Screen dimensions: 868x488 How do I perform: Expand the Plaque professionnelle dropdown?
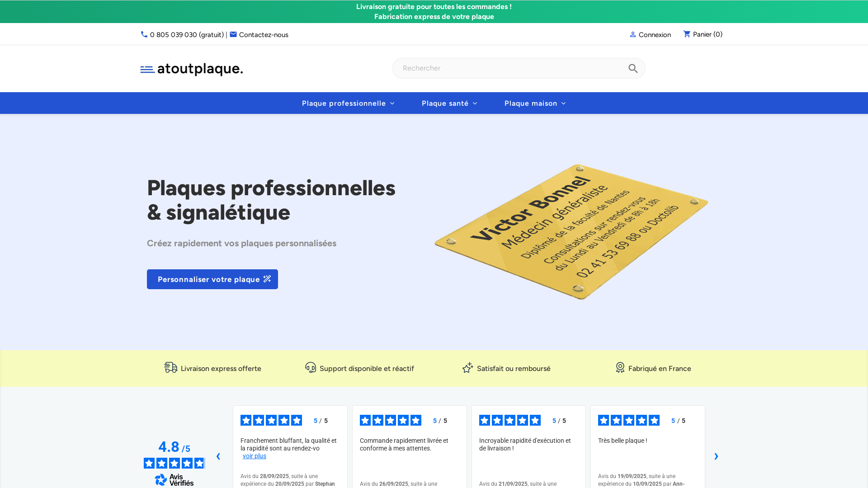(x=348, y=103)
